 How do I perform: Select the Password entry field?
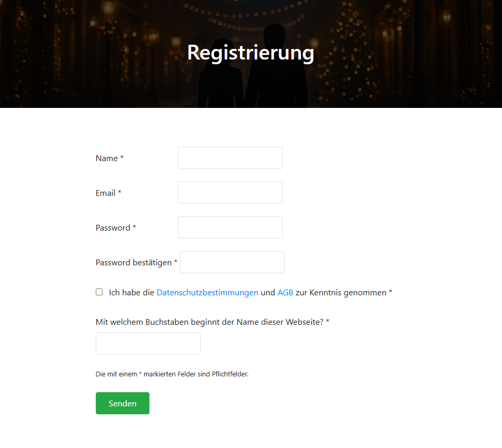pyautogui.click(x=230, y=227)
